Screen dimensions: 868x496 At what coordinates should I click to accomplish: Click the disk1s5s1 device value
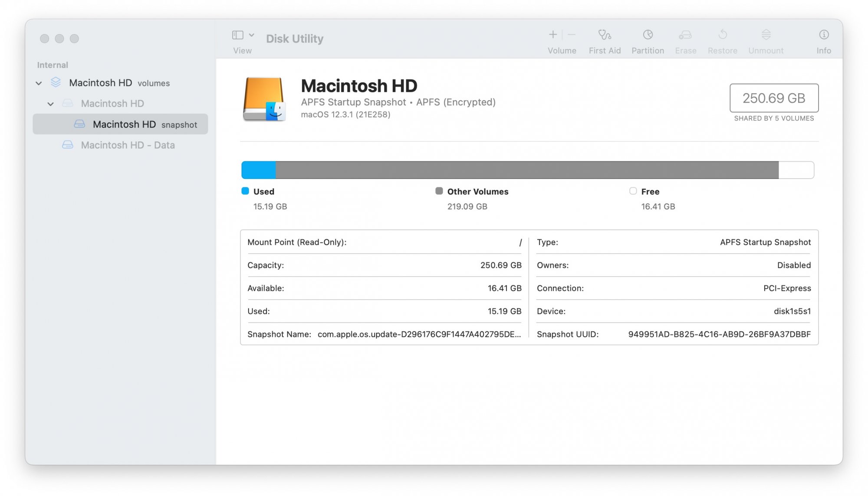(792, 311)
